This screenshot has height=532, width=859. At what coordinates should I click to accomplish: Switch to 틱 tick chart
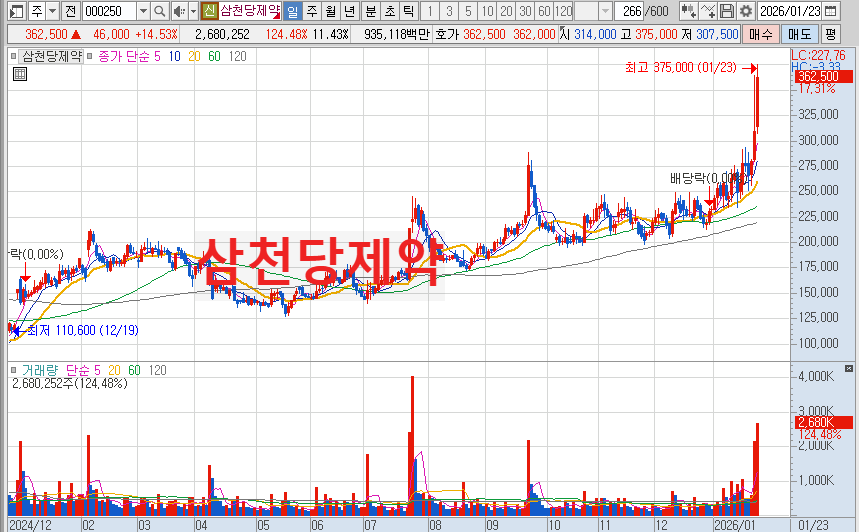[x=409, y=11]
